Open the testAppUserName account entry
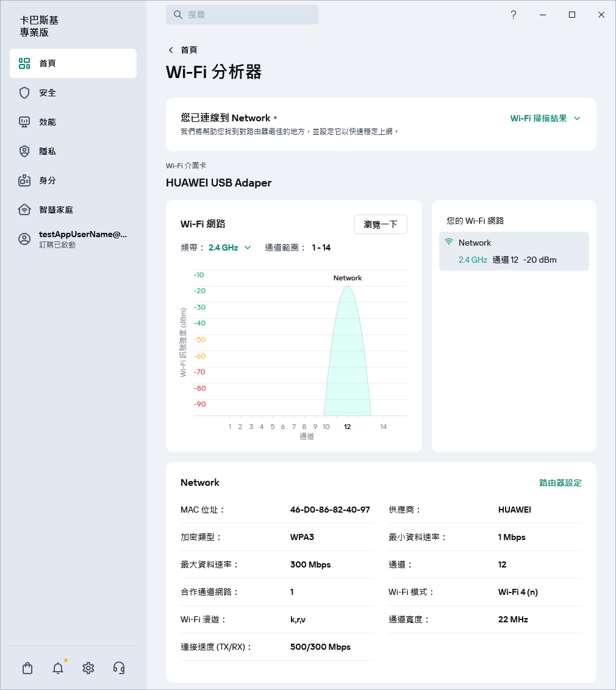Screen dimensions: 616x690 pos(73,239)
